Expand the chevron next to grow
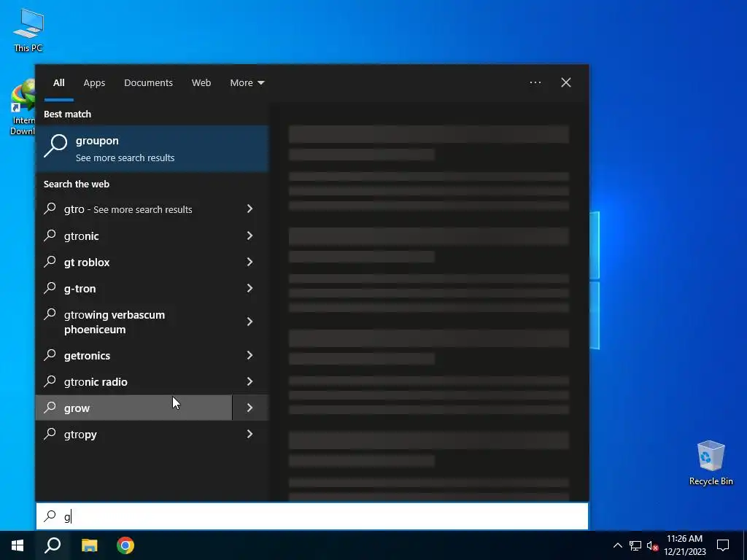Image resolution: width=747 pixels, height=560 pixels. point(250,408)
